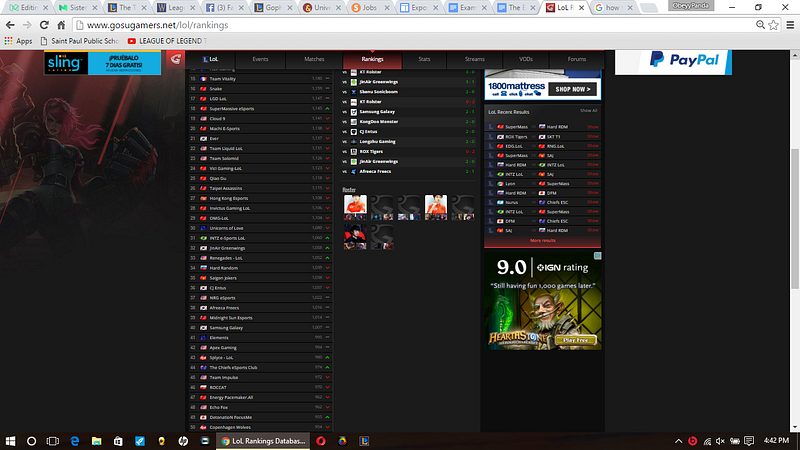Click the roster player photo in second row
Screen dimensions: 800x450
coord(355,237)
